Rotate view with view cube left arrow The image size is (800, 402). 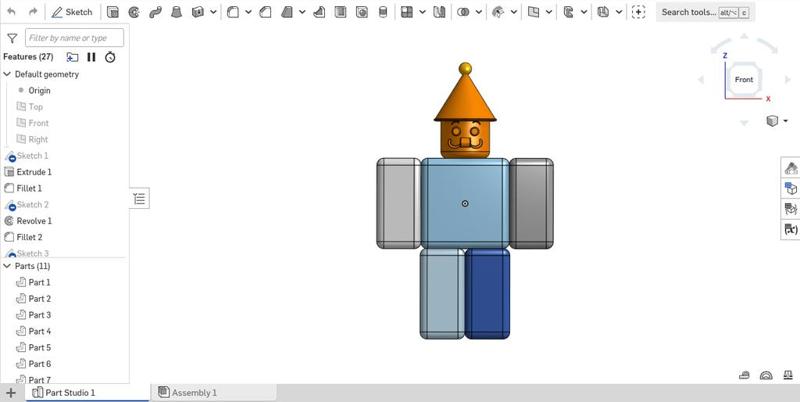[x=701, y=80]
